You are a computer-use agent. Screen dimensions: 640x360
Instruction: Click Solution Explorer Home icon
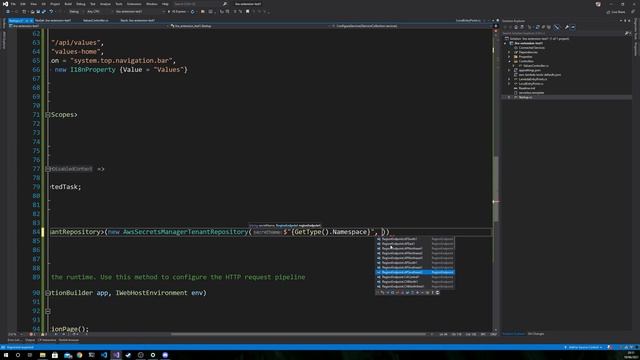coord(516,27)
